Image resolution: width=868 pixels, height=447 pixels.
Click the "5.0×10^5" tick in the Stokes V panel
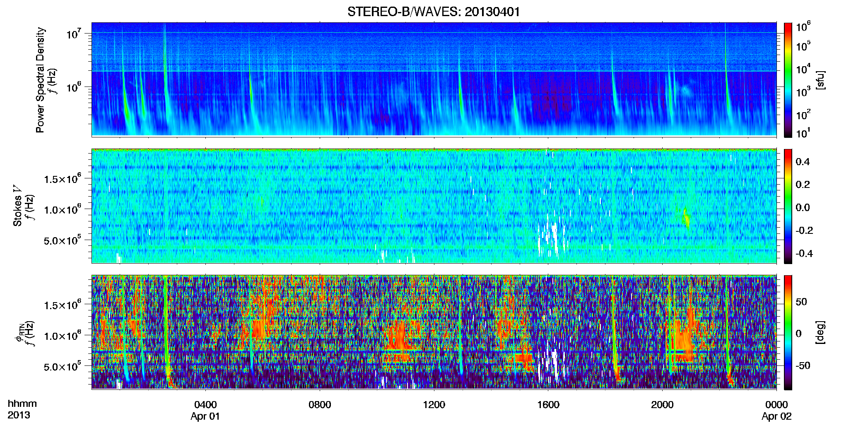tap(63, 240)
